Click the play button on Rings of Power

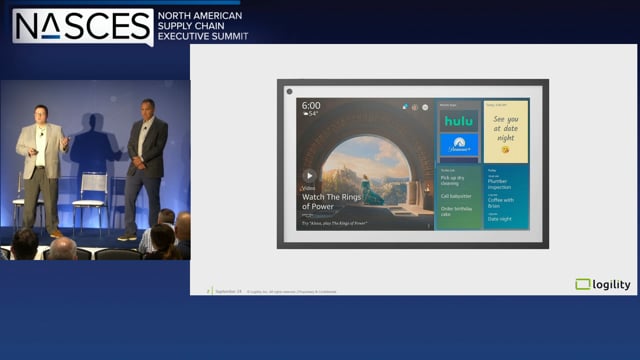tap(309, 176)
